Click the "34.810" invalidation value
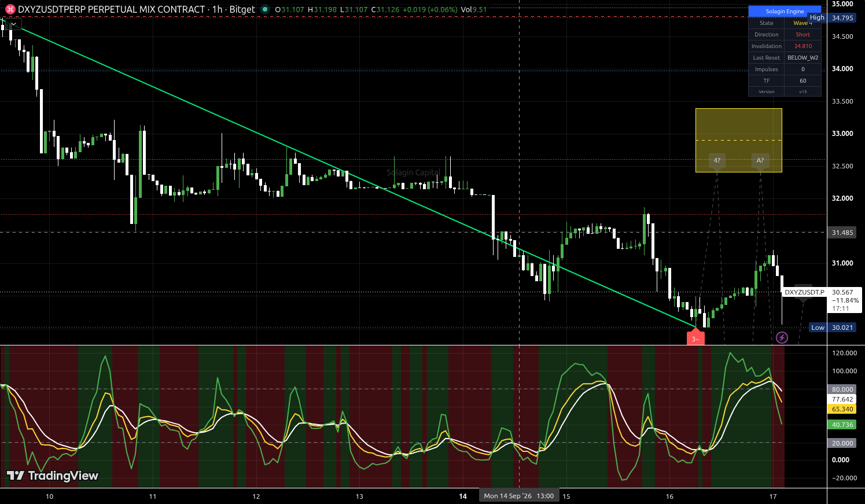 coord(803,46)
